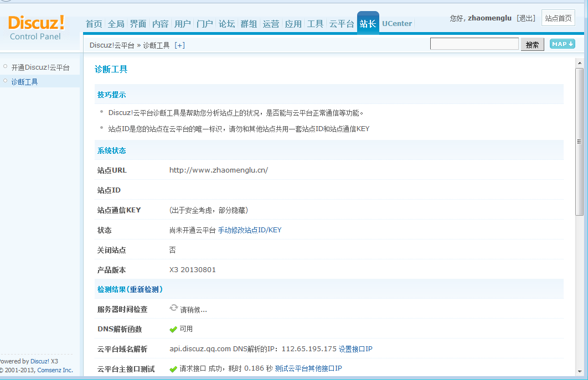Image resolution: width=588 pixels, height=380 pixels.
Task: Open the 首页 menu tab
Action: pyautogui.click(x=94, y=24)
